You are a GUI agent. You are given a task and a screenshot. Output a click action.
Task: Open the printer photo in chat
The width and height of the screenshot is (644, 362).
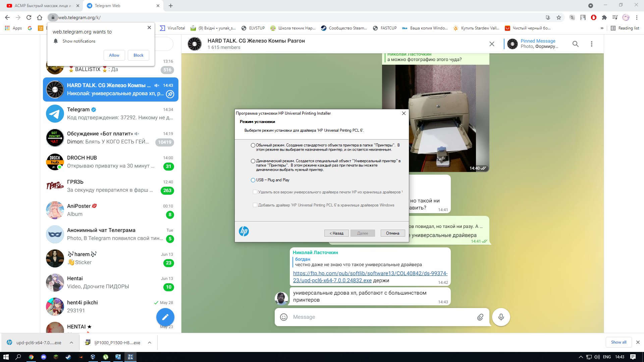click(x=435, y=118)
